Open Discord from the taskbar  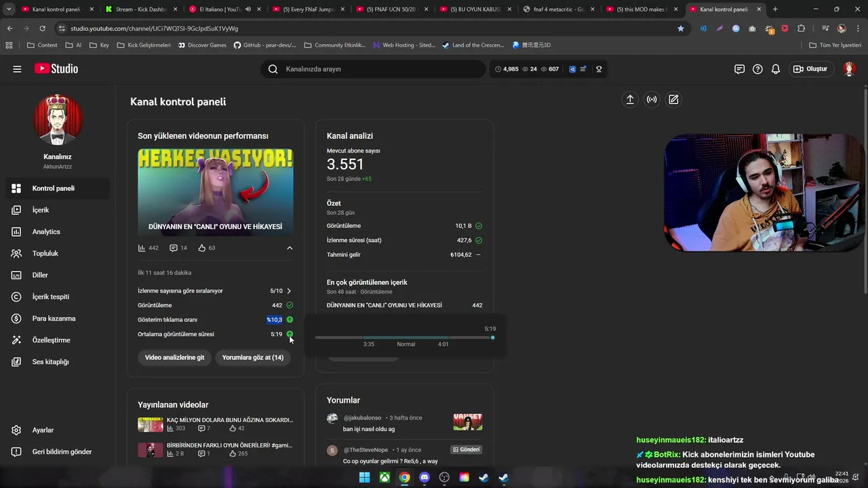(425, 477)
